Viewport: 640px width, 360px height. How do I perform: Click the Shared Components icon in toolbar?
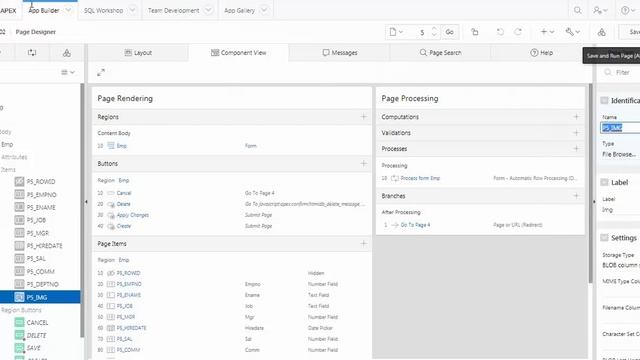pyautogui.click(x=602, y=32)
